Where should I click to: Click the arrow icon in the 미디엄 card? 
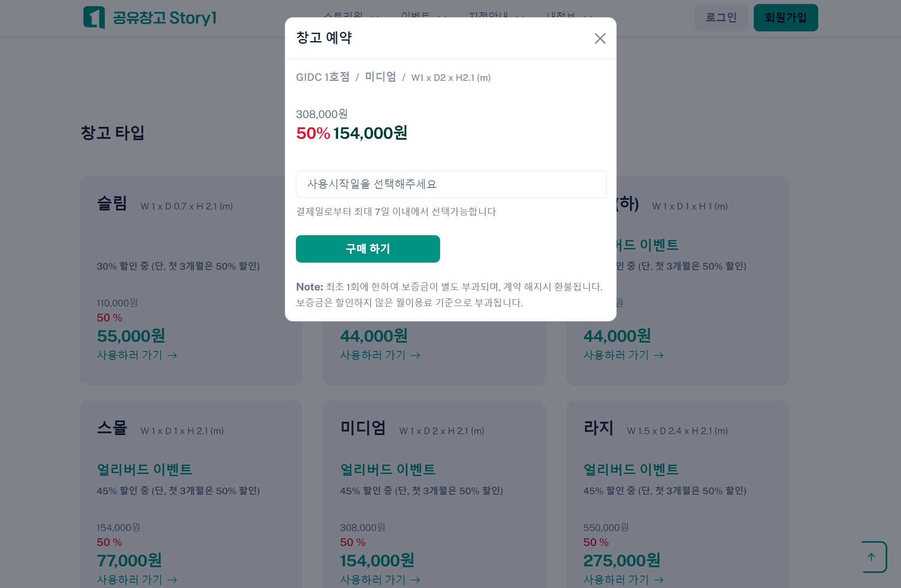point(416,580)
